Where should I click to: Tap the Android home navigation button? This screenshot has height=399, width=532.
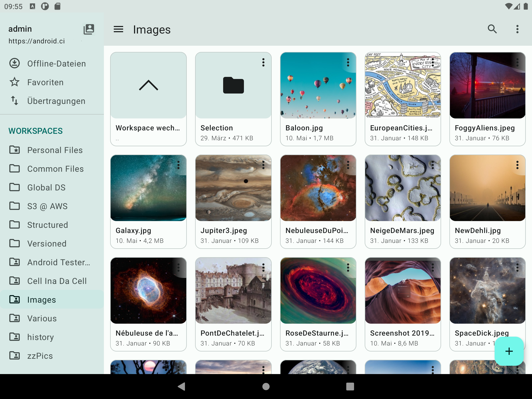click(266, 387)
